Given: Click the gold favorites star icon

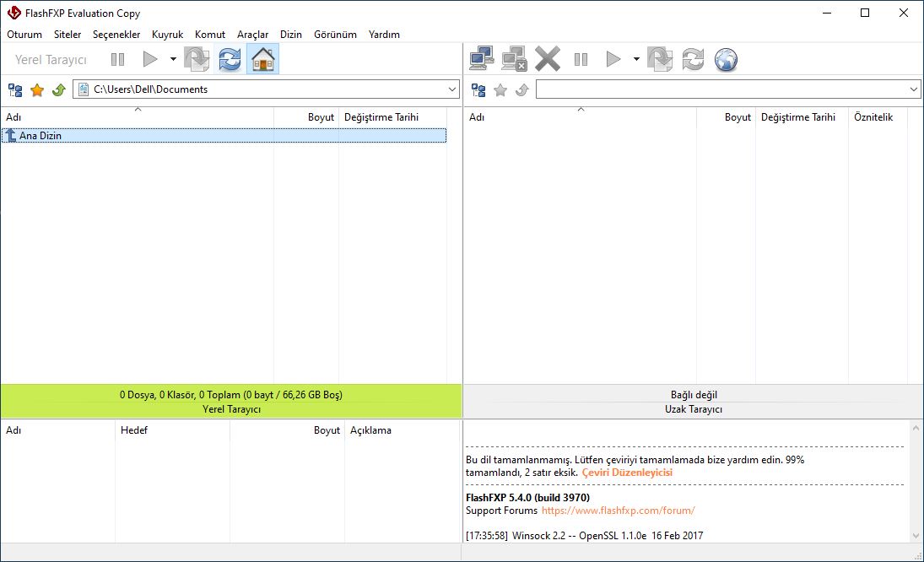Looking at the screenshot, I should pyautogui.click(x=37, y=89).
